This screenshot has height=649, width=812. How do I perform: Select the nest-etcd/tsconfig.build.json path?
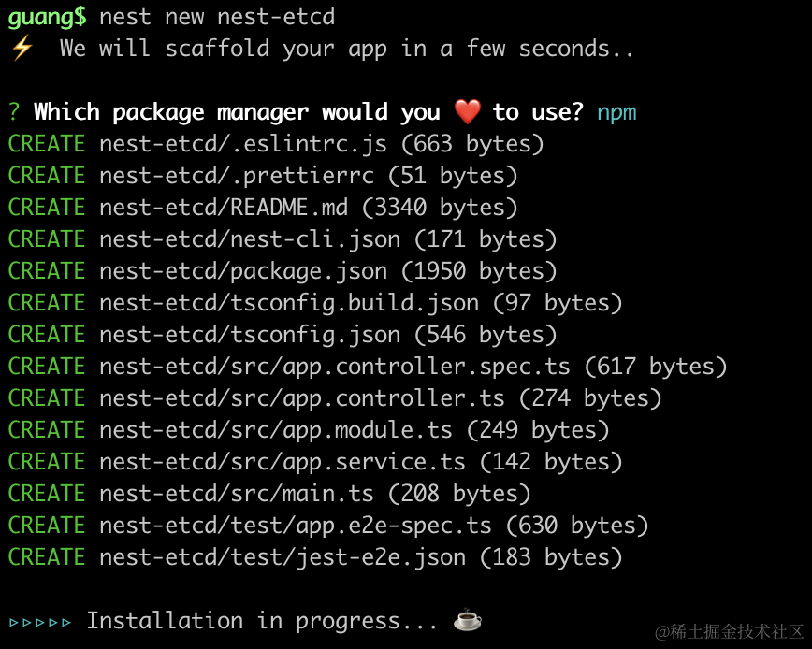tap(289, 303)
